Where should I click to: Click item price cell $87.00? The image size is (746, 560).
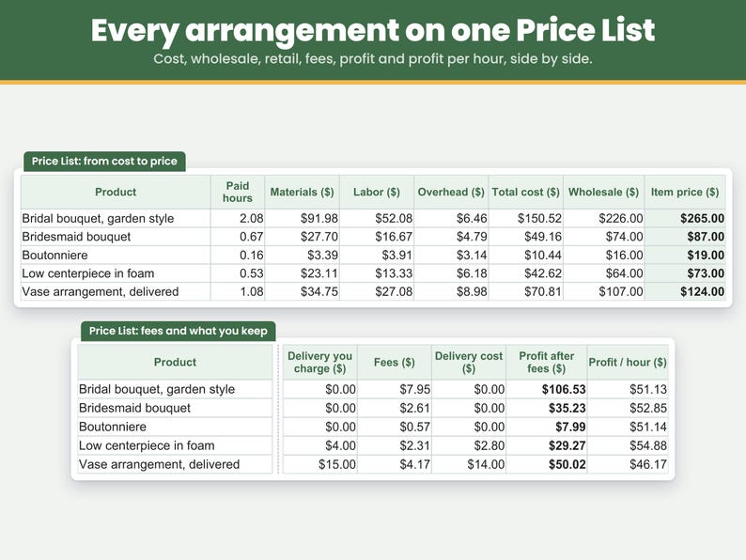coord(685,237)
